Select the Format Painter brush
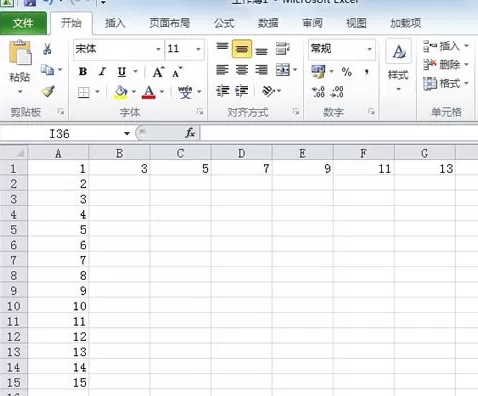The height and width of the screenshot is (396, 478). click(48, 91)
